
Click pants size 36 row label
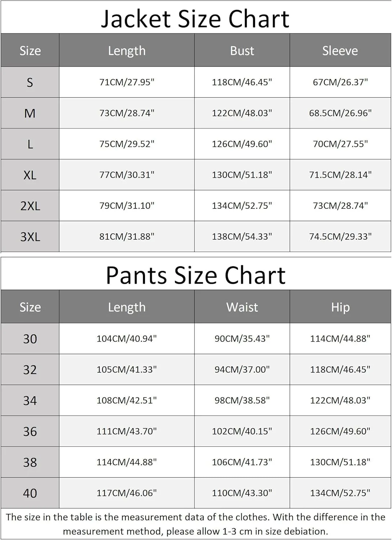click(x=30, y=431)
